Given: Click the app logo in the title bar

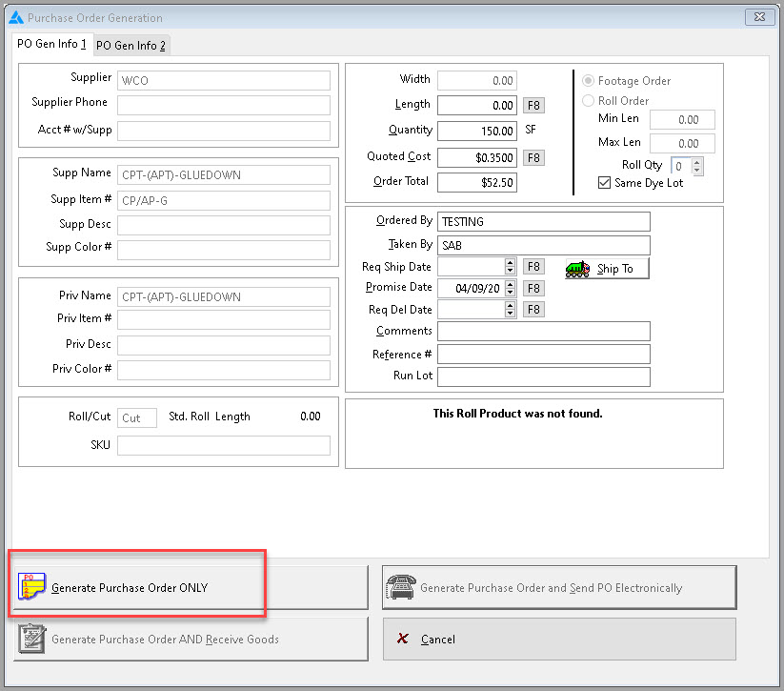Looking at the screenshot, I should pyautogui.click(x=16, y=17).
